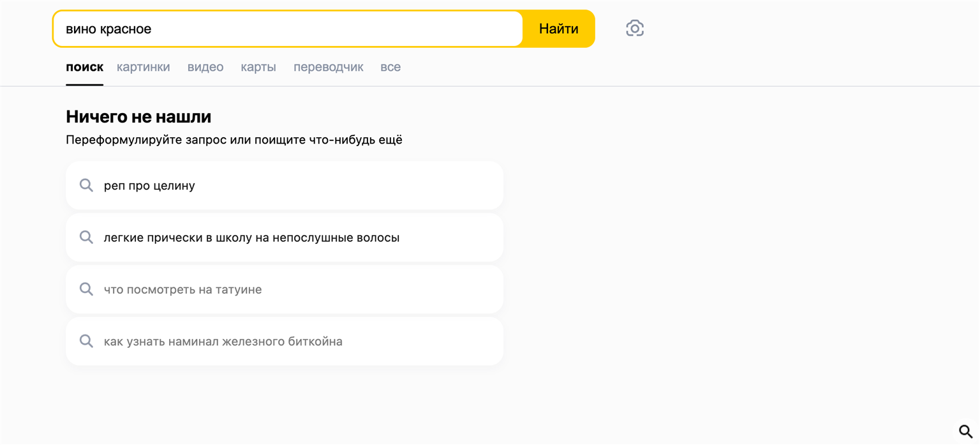The image size is (980, 445).
Task: Select the 'все' tab
Action: pyautogui.click(x=390, y=67)
